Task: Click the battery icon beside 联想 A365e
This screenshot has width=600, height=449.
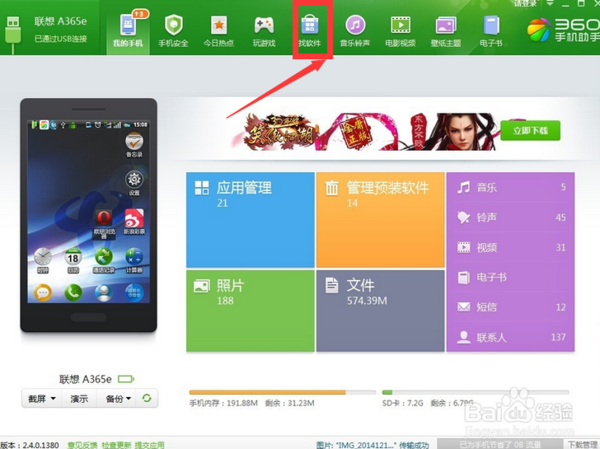Action: [x=126, y=379]
